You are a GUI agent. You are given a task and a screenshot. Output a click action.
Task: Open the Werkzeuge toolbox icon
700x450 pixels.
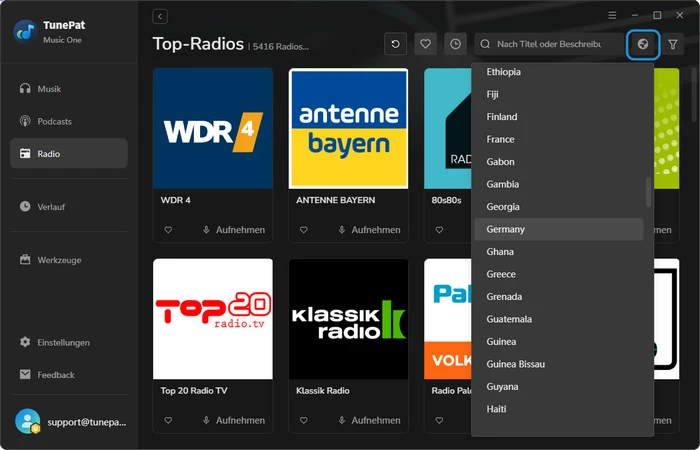[x=25, y=259]
